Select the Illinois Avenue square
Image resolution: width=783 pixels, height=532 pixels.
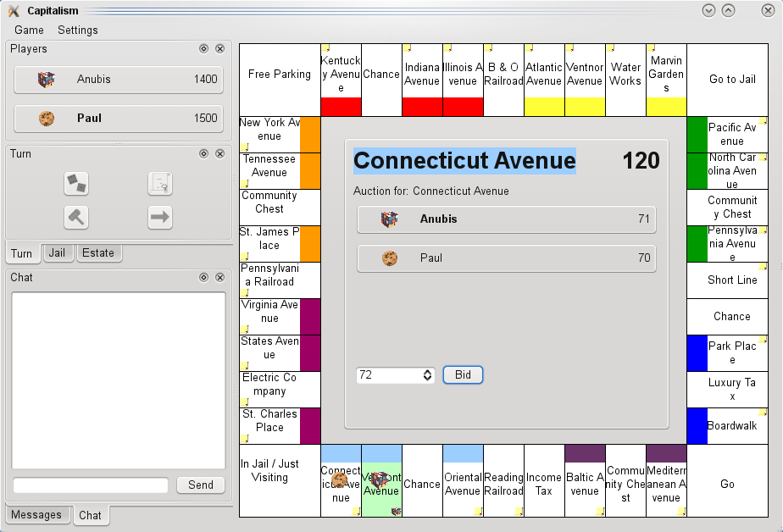click(463, 80)
